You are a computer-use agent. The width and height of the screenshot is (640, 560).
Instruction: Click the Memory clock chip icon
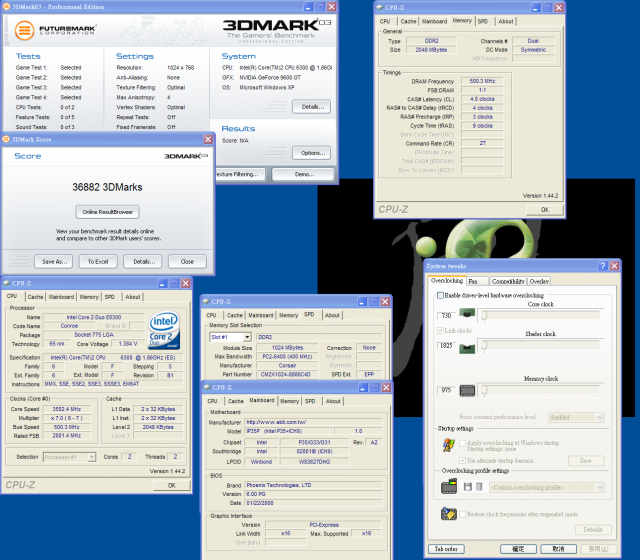pos(467,391)
